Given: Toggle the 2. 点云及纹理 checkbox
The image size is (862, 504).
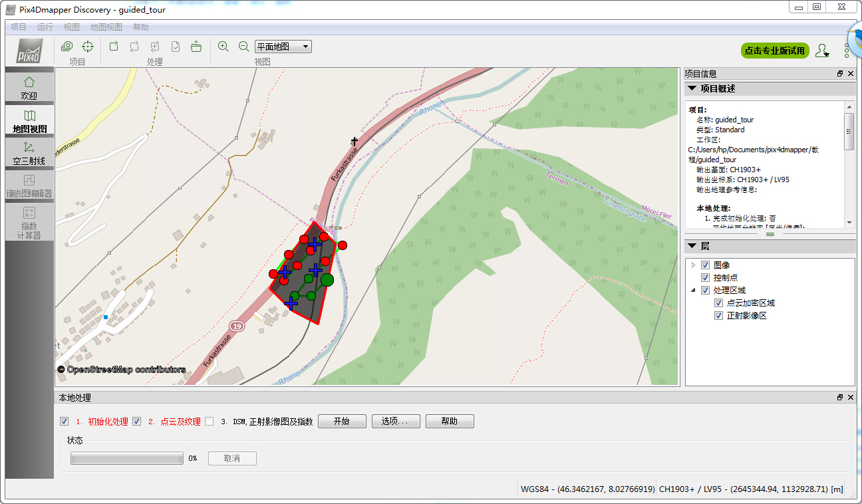Looking at the screenshot, I should click(x=137, y=421).
